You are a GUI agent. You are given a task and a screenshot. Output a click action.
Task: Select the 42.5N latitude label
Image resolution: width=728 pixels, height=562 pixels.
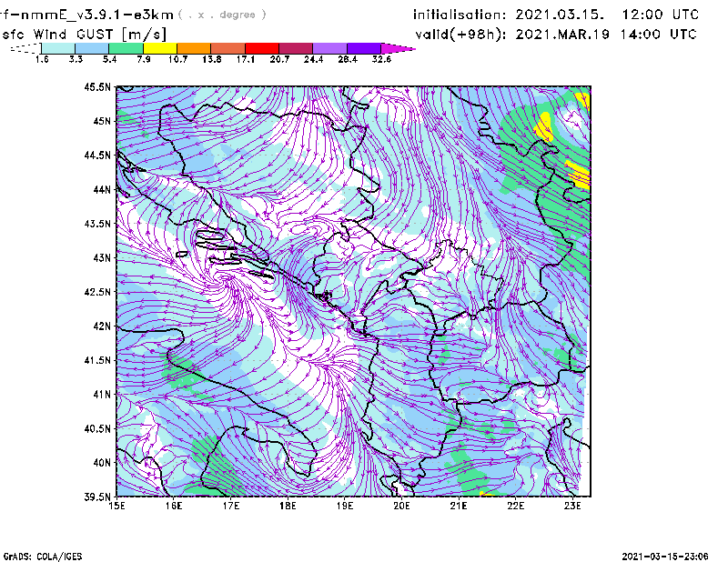point(97,292)
